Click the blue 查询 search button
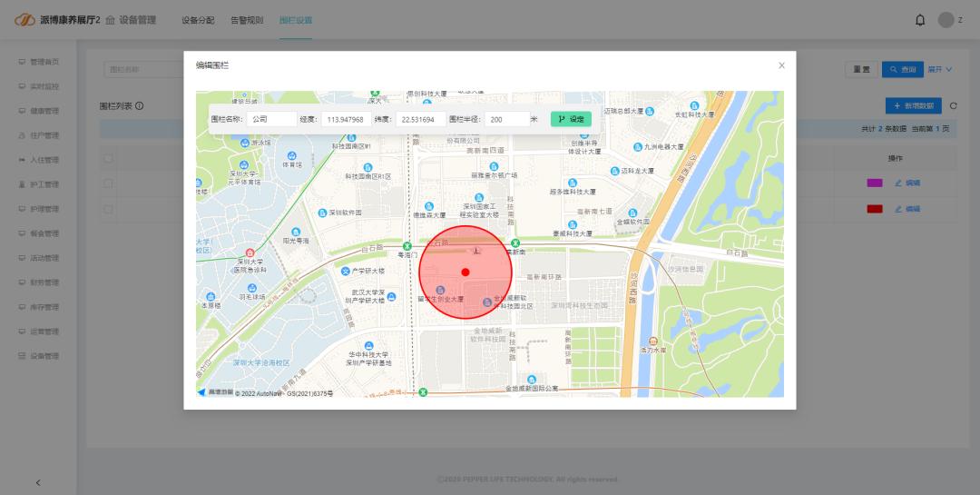980x495 pixels. click(x=903, y=69)
